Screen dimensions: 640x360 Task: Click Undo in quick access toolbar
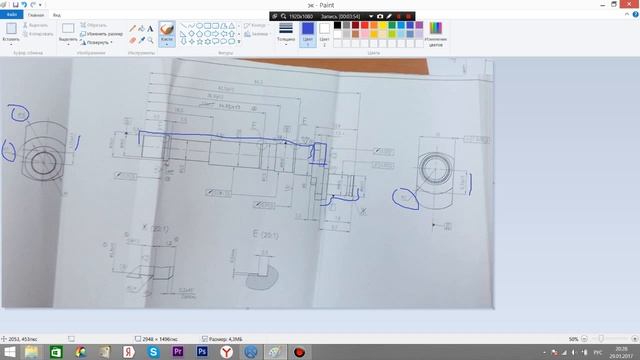[x=24, y=5]
